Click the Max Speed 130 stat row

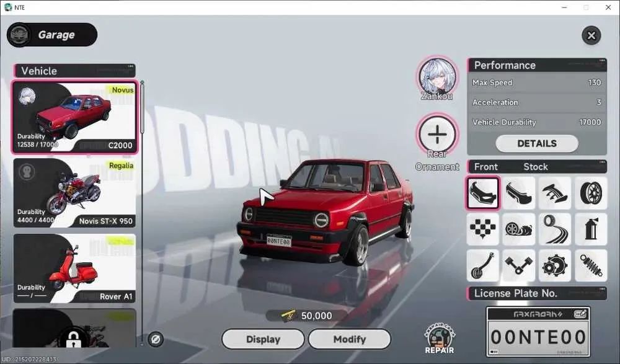(536, 82)
